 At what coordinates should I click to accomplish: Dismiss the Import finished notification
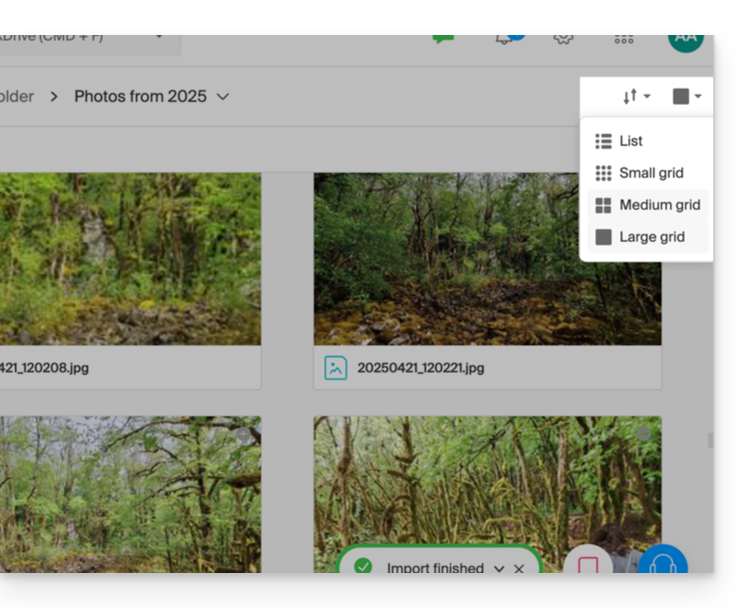coord(519,568)
